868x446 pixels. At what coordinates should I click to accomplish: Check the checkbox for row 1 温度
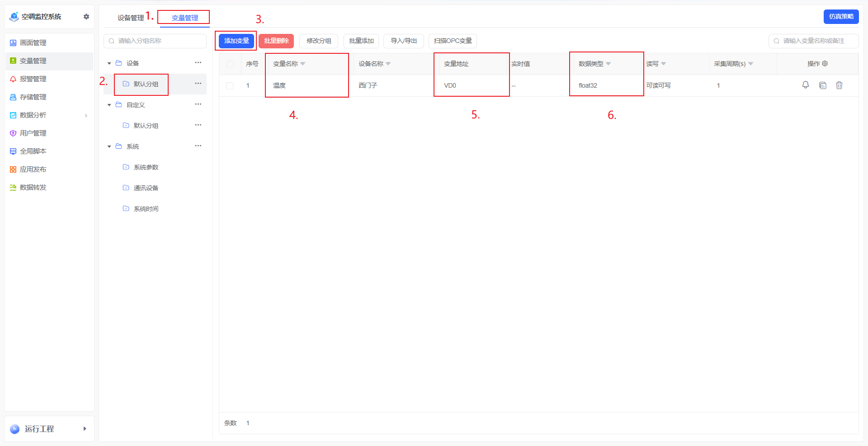[230, 86]
